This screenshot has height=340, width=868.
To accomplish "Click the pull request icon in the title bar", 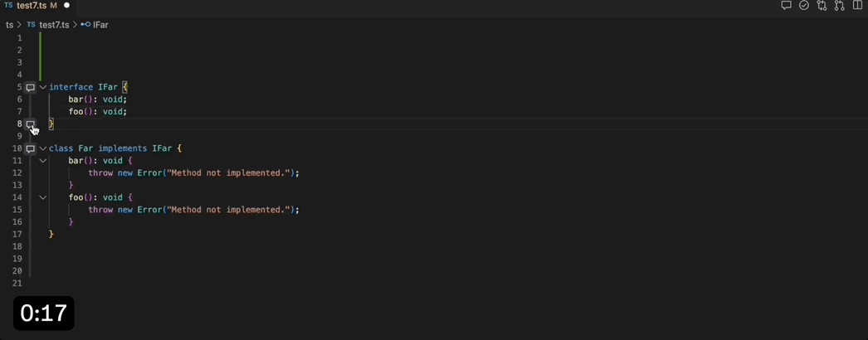I will [840, 6].
